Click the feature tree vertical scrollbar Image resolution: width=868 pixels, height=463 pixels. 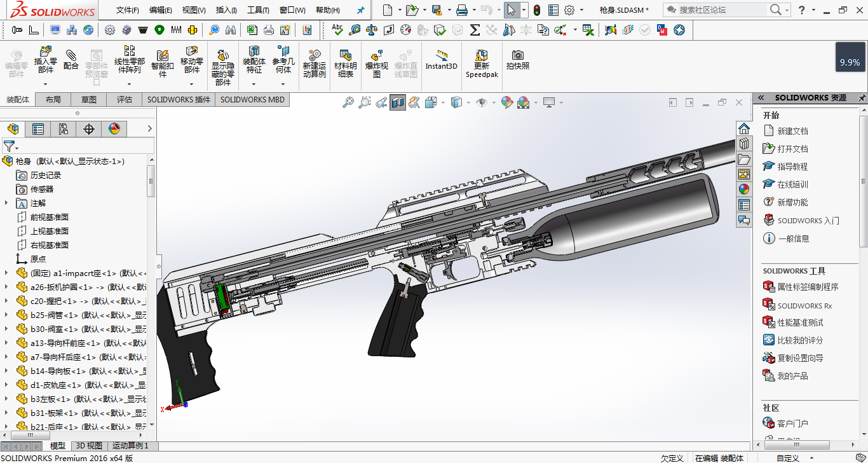coord(151,181)
